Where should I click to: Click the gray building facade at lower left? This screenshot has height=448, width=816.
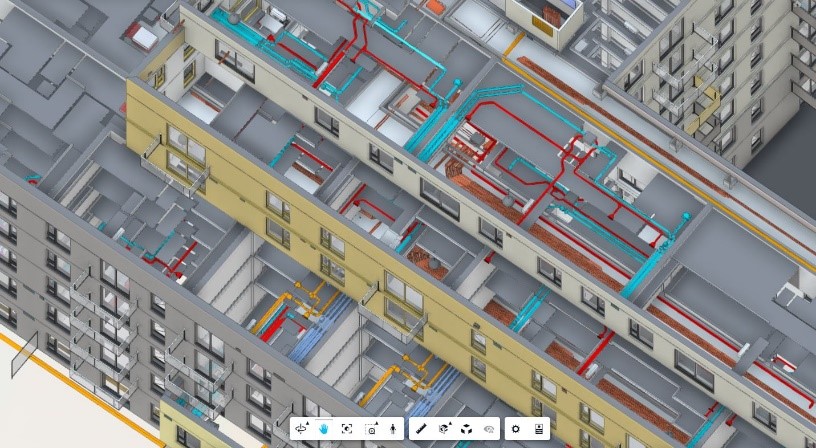60,290
